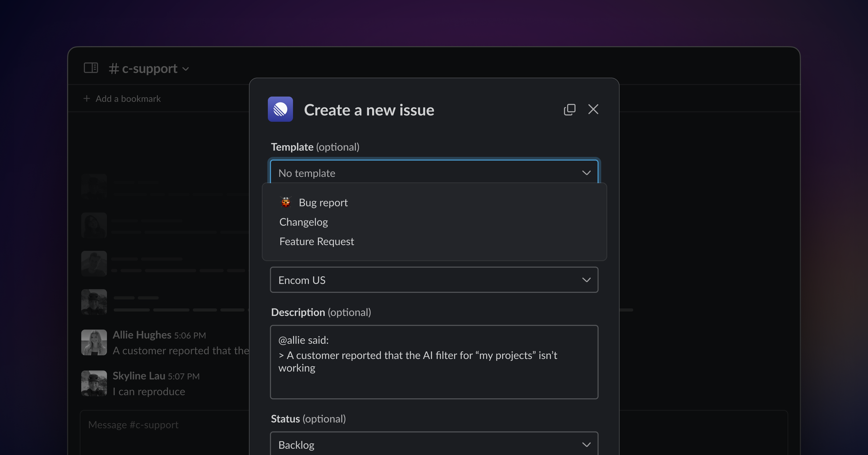
Task: Click the hash icon before c-support
Action: click(x=114, y=69)
